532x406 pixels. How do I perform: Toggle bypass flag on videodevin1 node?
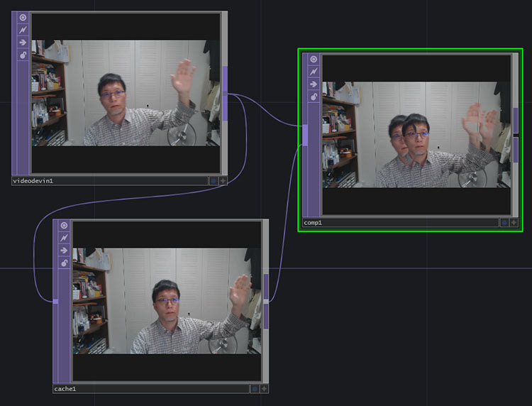(x=23, y=30)
